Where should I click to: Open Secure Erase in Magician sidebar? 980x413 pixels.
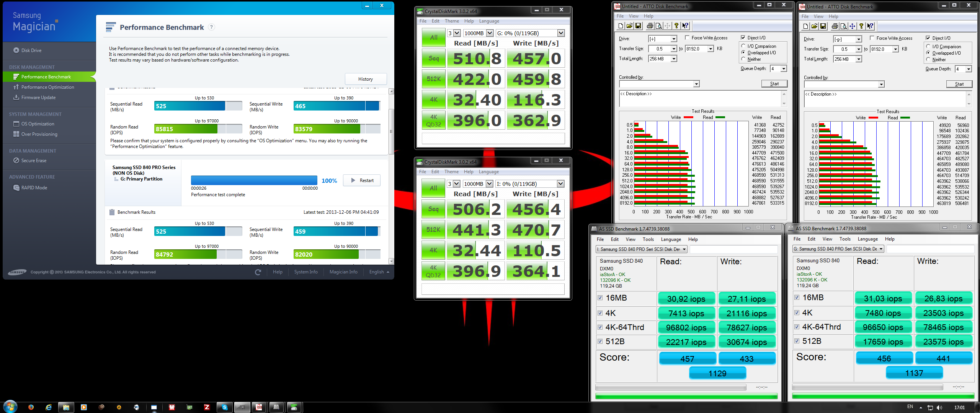29,161
